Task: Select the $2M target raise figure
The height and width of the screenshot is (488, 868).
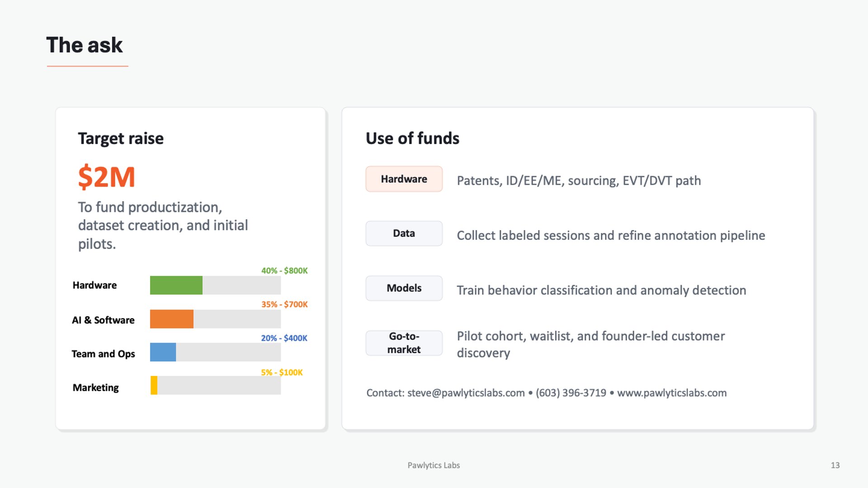Action: pyautogui.click(x=107, y=177)
